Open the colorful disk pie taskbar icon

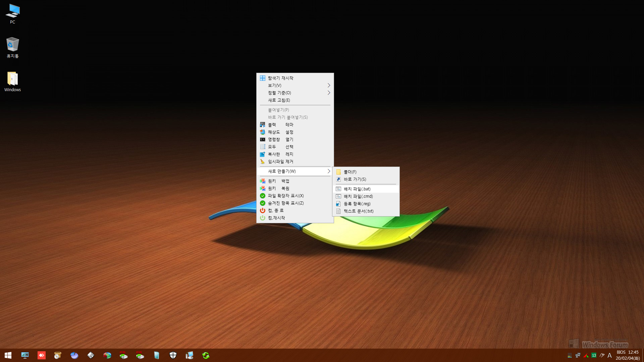pos(107,355)
